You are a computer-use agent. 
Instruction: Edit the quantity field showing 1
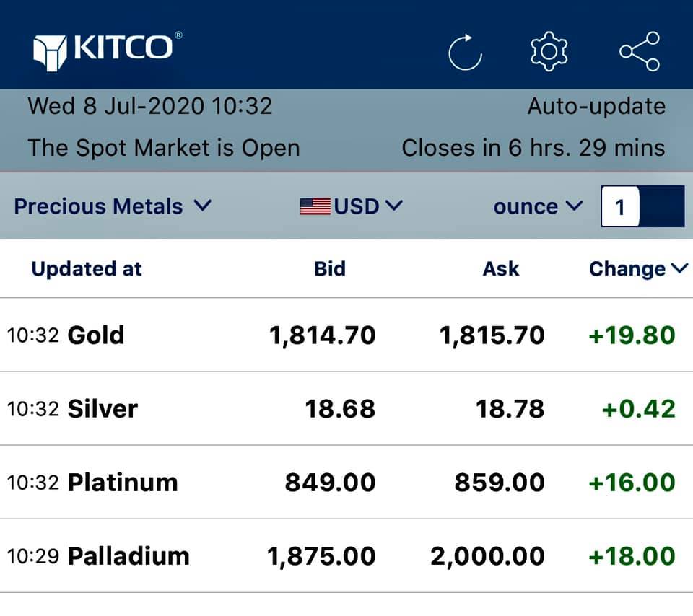621,207
